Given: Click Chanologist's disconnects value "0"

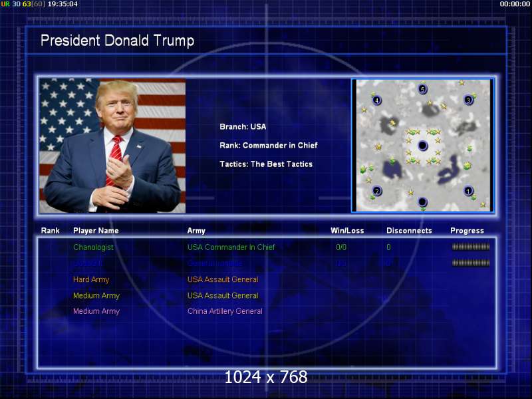Looking at the screenshot, I should tap(388, 247).
